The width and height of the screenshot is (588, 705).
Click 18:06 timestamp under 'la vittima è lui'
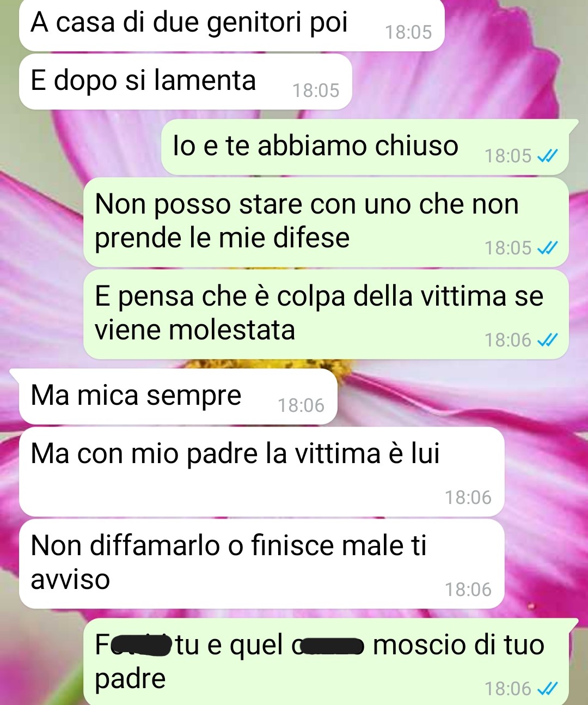(468, 497)
